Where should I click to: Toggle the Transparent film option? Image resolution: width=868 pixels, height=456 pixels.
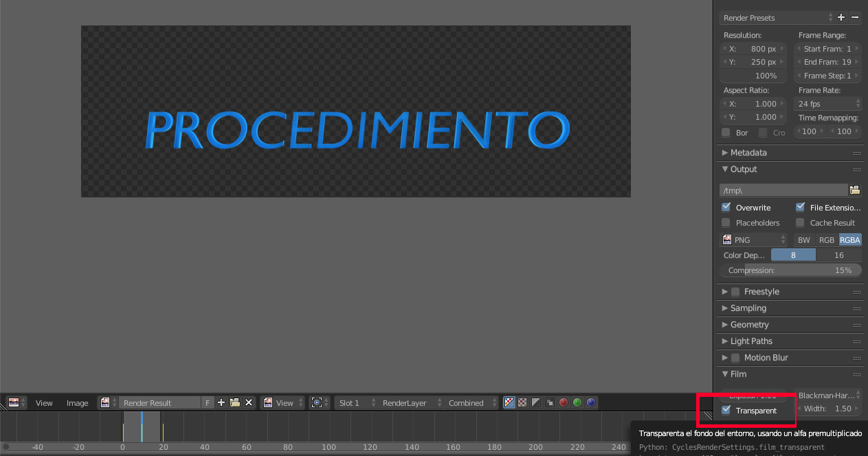pos(726,411)
